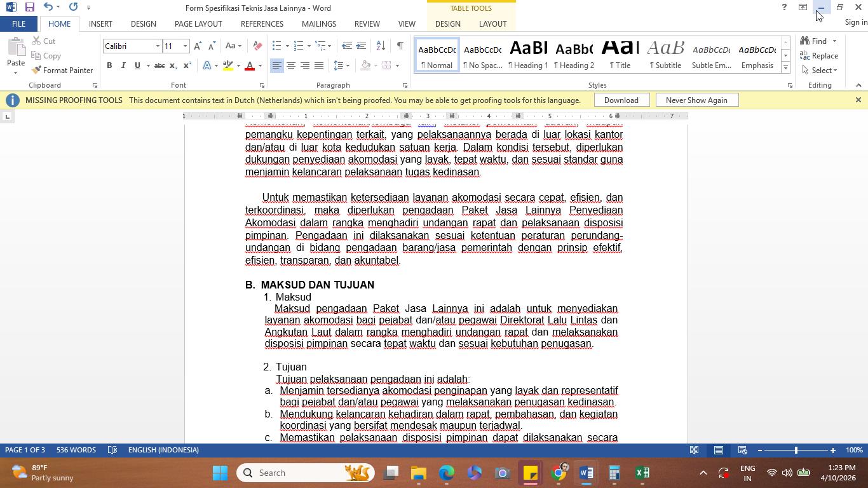The width and height of the screenshot is (868, 488).
Task: Toggle show paragraph marks
Action: coord(400,46)
